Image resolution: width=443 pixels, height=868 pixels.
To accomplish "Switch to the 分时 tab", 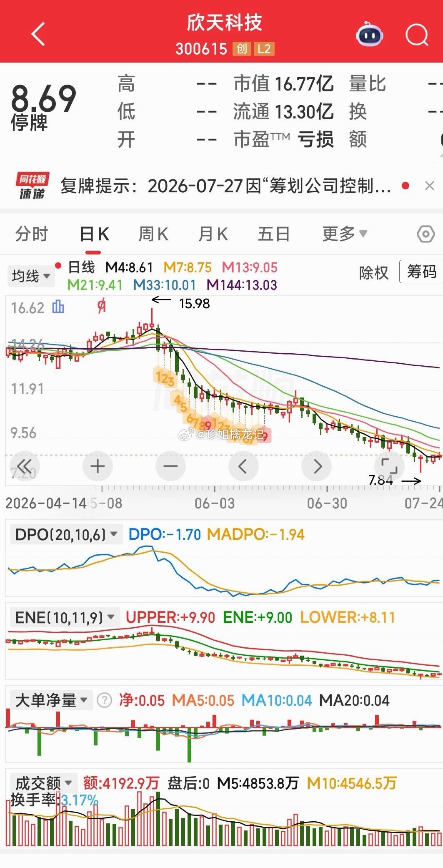I will tap(32, 234).
